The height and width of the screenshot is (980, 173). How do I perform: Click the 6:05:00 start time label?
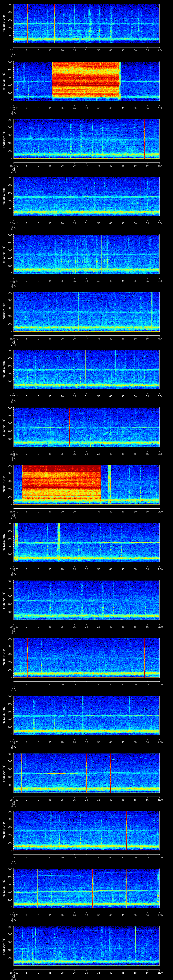point(14,281)
